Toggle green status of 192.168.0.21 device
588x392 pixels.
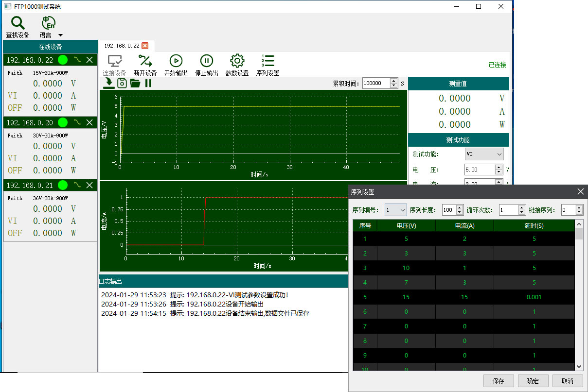tap(63, 185)
